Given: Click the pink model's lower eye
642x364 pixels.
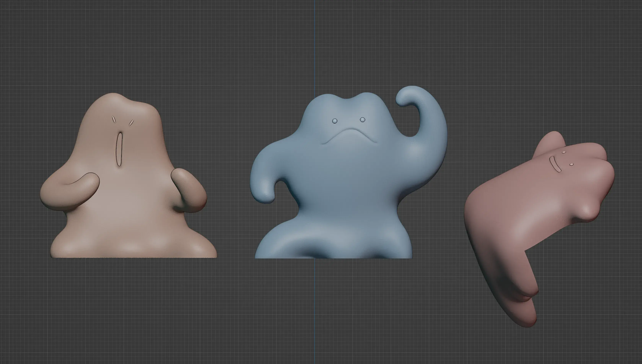Looking at the screenshot, I should pyautogui.click(x=571, y=164).
